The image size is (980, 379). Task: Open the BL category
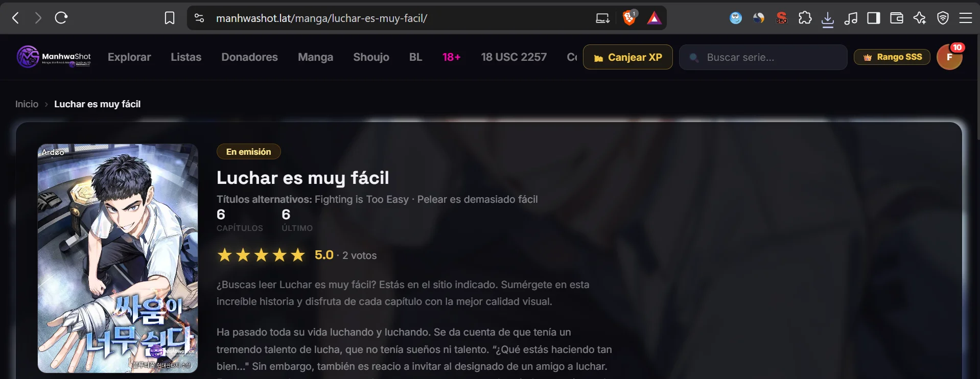tap(415, 57)
